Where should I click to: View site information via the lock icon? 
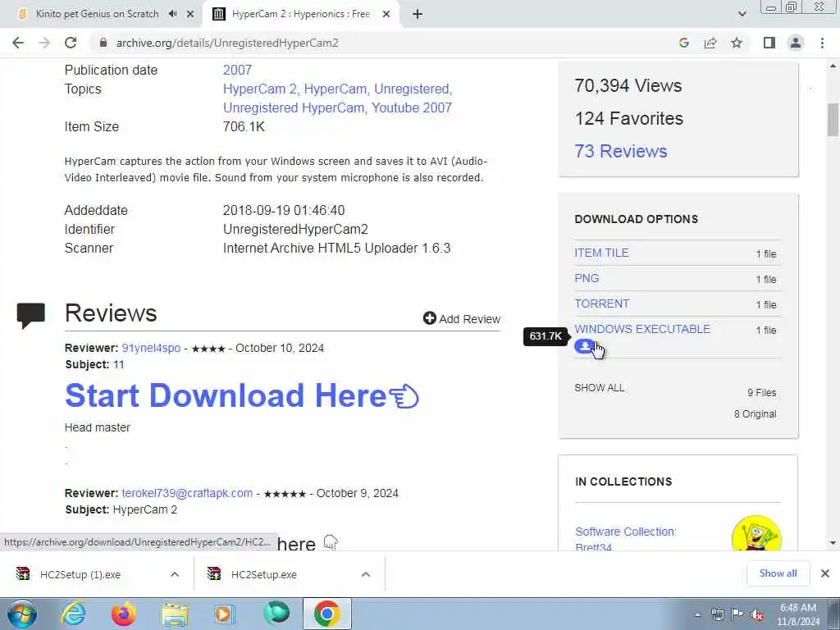[x=103, y=43]
